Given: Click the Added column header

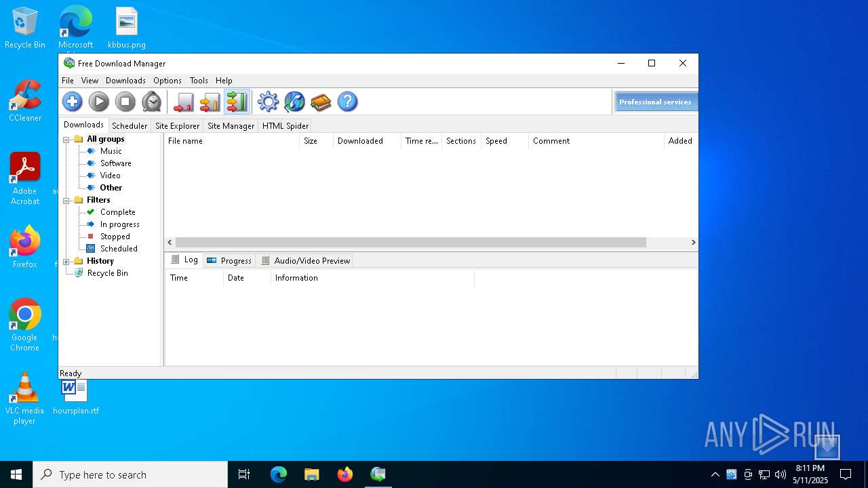Looking at the screenshot, I should 681,141.
